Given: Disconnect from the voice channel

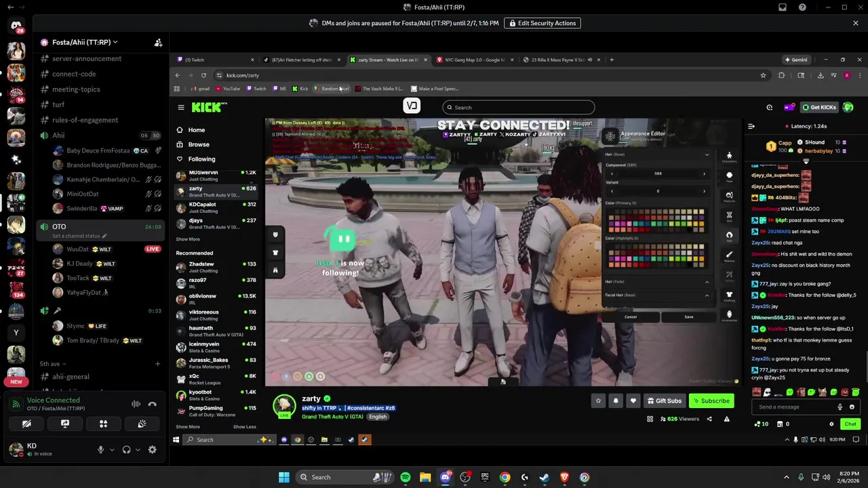Looking at the screenshot, I should [153, 404].
